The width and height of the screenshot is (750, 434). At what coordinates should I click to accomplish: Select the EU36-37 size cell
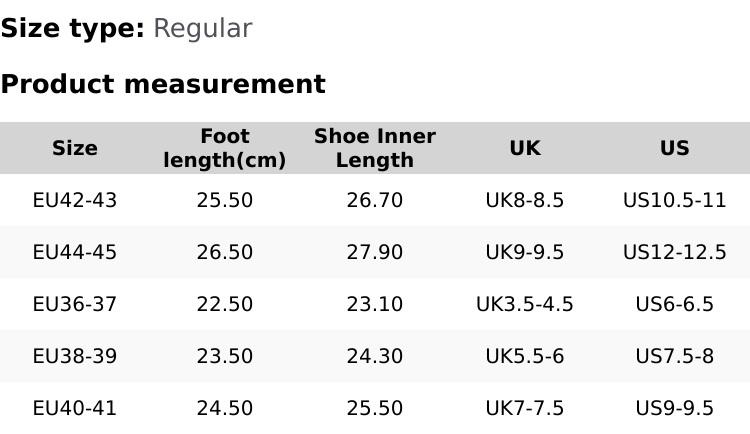(75, 304)
